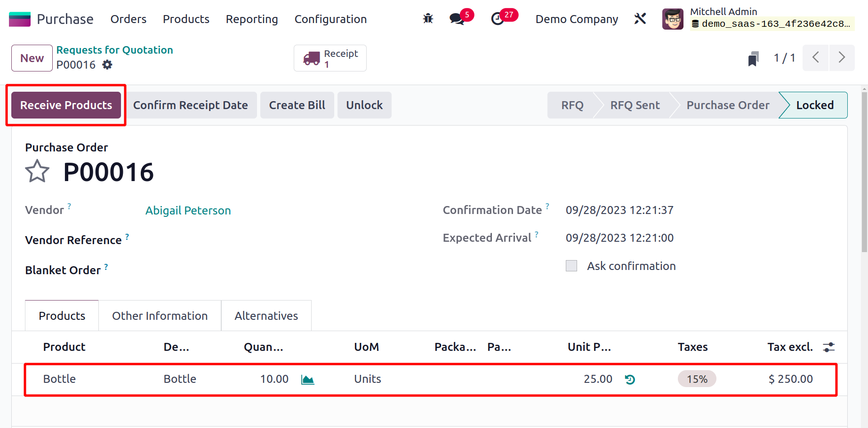Open optional columns settings in the table header
The width and height of the screenshot is (868, 428).
(828, 347)
